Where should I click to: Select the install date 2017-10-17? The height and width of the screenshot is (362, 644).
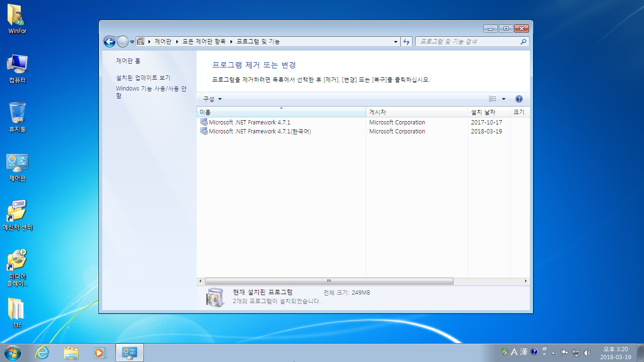point(487,122)
